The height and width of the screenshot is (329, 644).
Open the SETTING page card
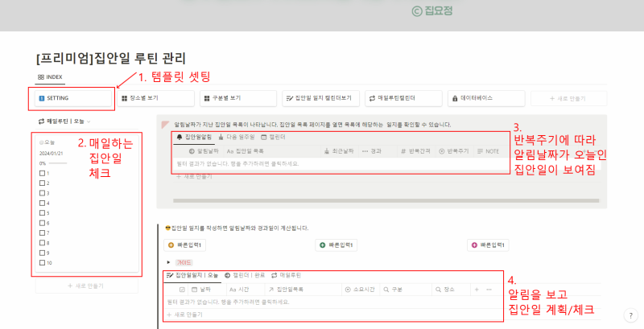pos(73,98)
